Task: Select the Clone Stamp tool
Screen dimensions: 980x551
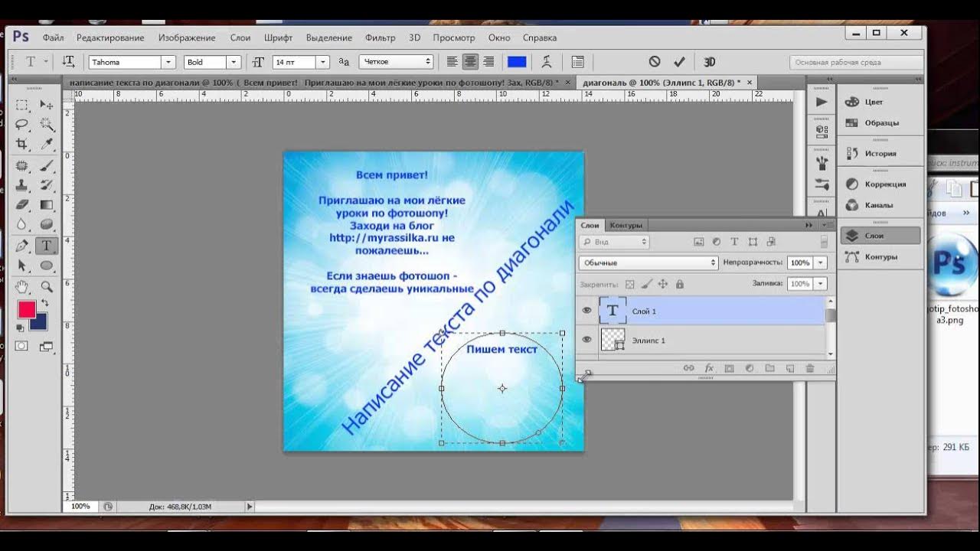Action: (22, 185)
